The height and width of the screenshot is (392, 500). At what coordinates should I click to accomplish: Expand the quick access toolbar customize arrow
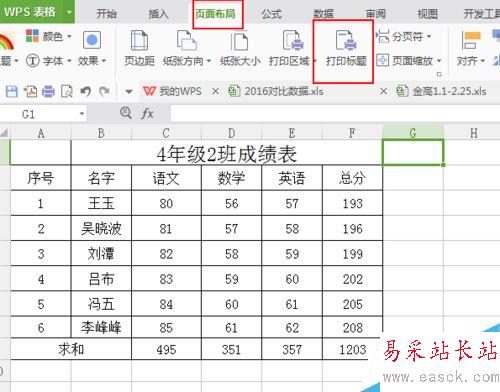point(129,91)
